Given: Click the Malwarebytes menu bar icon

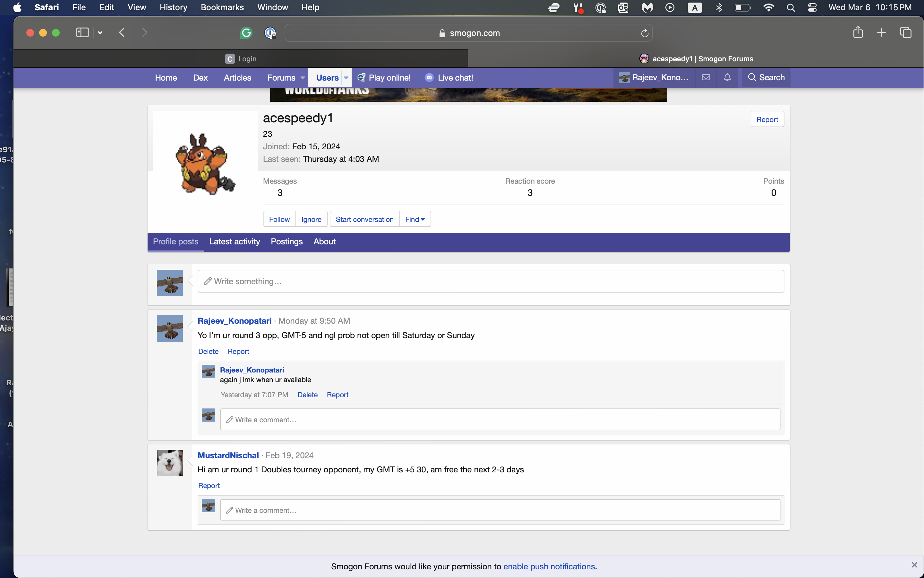Looking at the screenshot, I should point(647,8).
